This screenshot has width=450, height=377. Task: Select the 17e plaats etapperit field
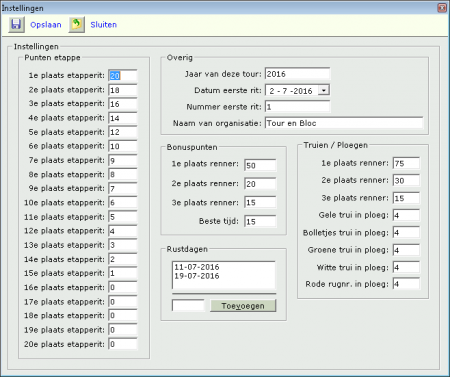pos(123,302)
